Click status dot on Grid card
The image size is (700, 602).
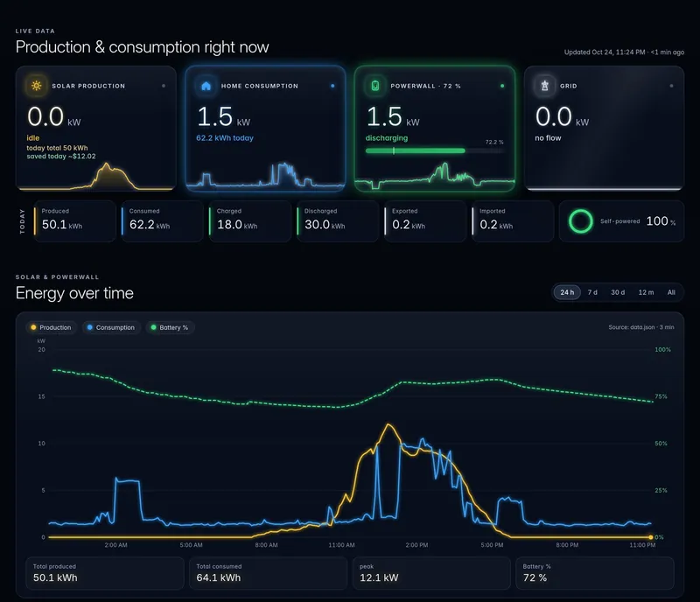coord(671,86)
